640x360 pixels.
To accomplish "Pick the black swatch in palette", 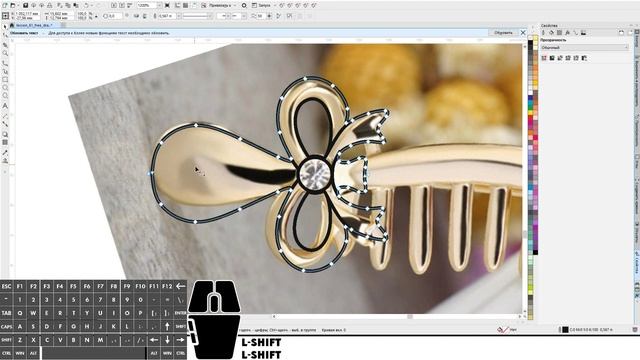I will click(531, 41).
